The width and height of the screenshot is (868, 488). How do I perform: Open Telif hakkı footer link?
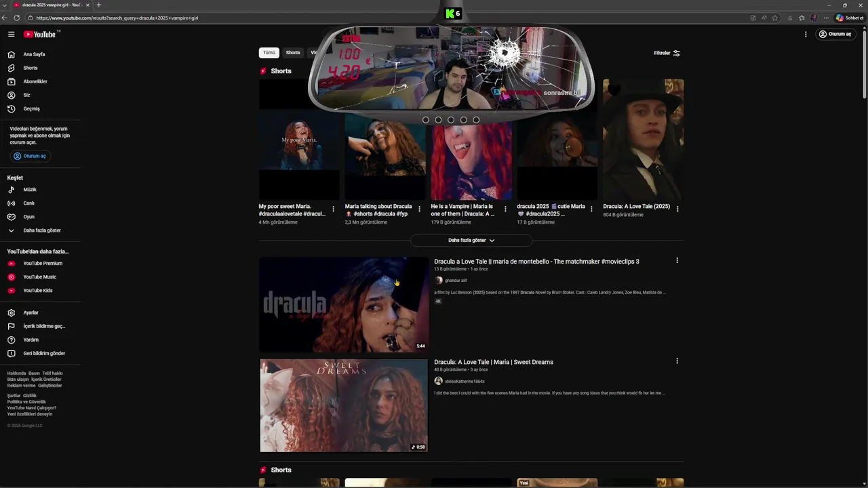tap(52, 373)
